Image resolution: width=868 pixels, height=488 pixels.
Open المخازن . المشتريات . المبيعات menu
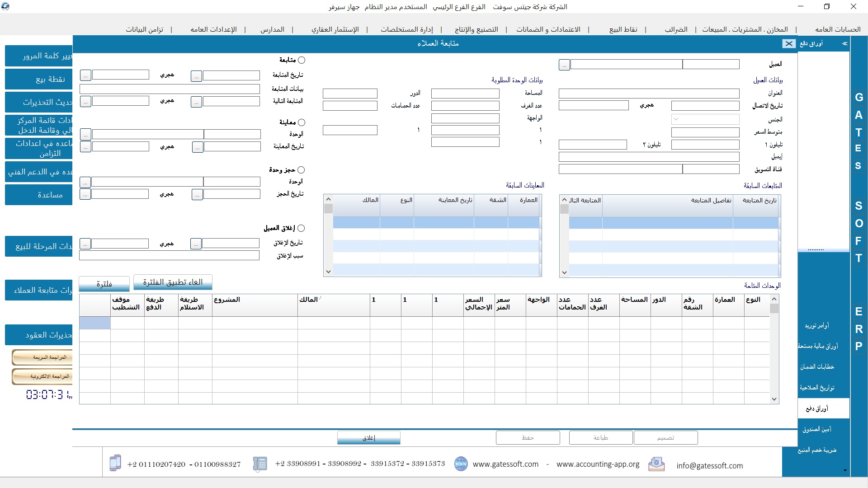745,29
